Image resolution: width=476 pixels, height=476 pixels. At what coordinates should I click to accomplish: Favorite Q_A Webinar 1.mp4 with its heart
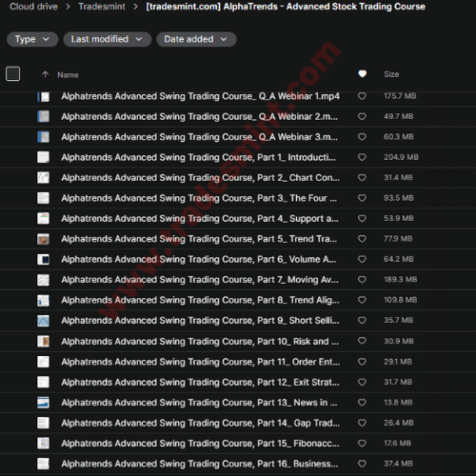(362, 96)
